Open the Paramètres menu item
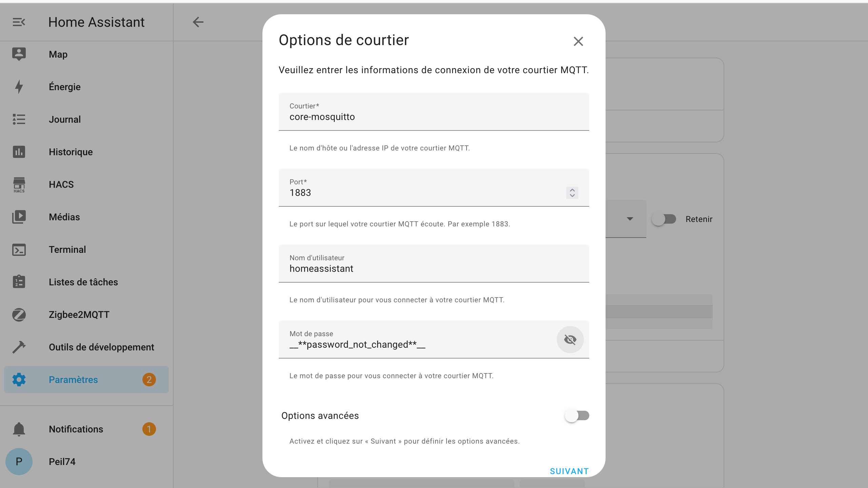This screenshot has width=868, height=488. [73, 380]
